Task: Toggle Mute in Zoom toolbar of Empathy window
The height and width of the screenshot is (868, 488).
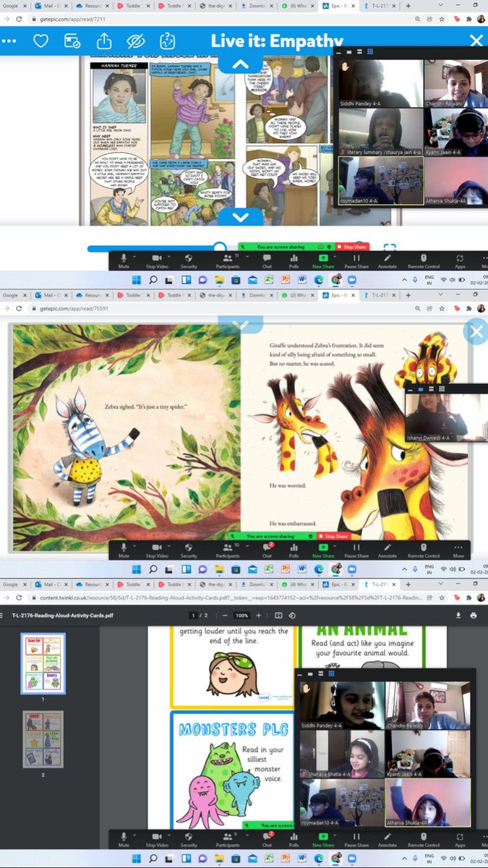Action: click(124, 261)
